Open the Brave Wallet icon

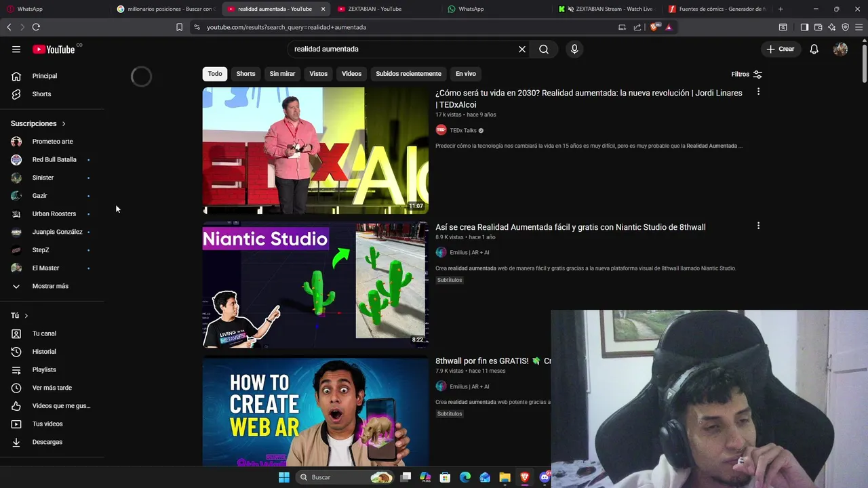818,27
